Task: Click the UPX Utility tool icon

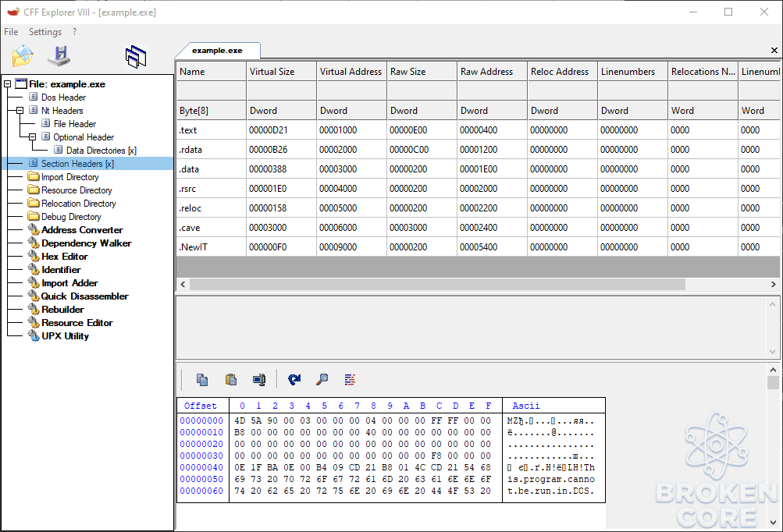Action: [x=34, y=336]
